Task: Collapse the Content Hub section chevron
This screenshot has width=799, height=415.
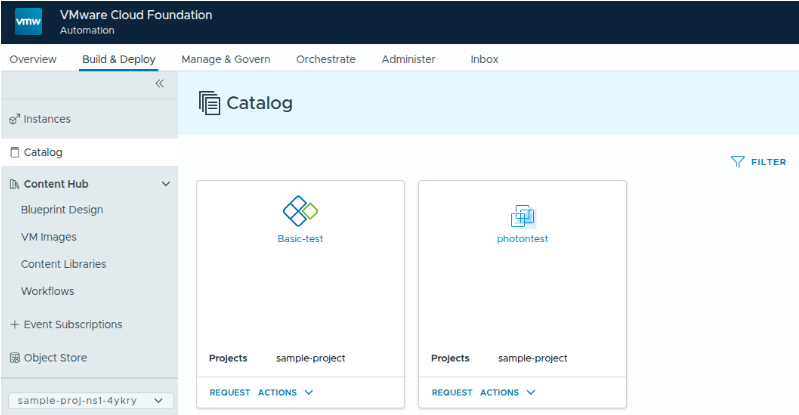Action: 165,184
